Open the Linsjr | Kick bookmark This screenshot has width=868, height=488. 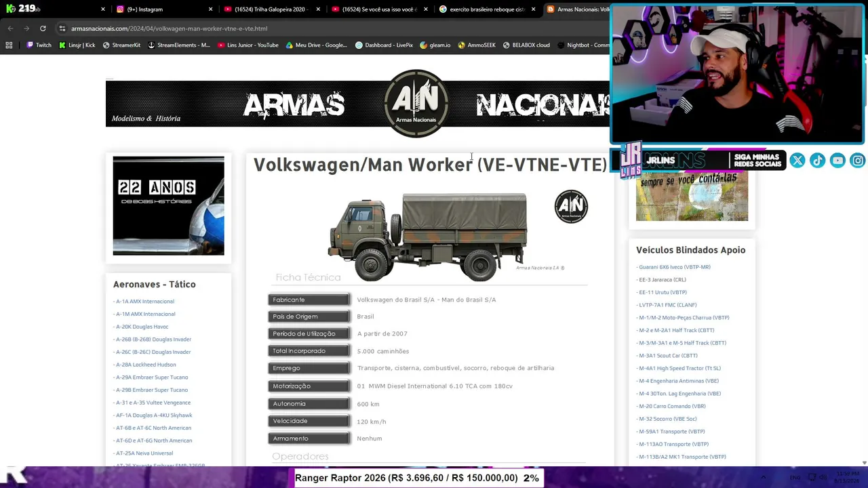[x=77, y=45]
